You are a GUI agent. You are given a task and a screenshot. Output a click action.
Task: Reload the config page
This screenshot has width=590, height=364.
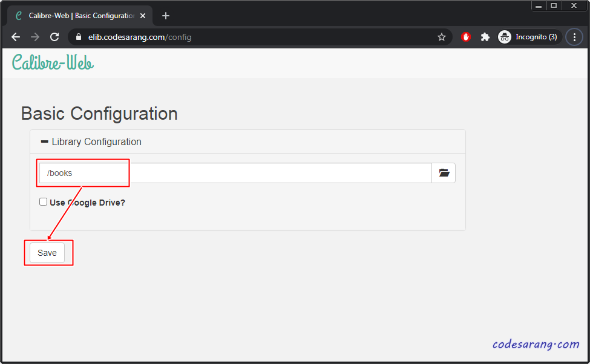click(54, 37)
